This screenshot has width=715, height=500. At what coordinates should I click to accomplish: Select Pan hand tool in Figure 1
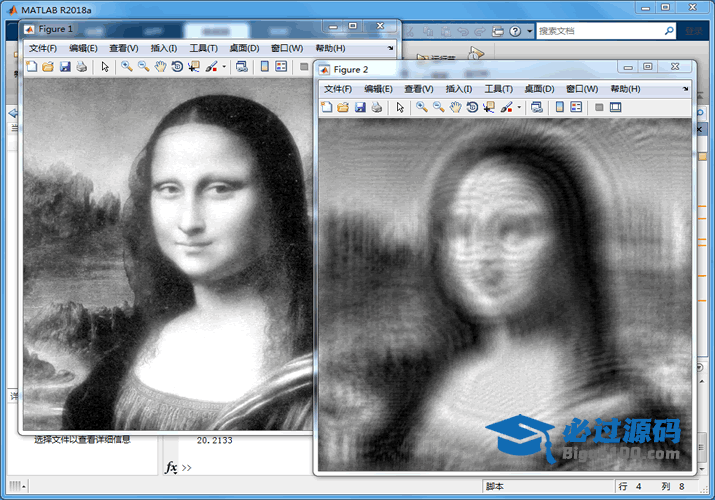[160, 67]
